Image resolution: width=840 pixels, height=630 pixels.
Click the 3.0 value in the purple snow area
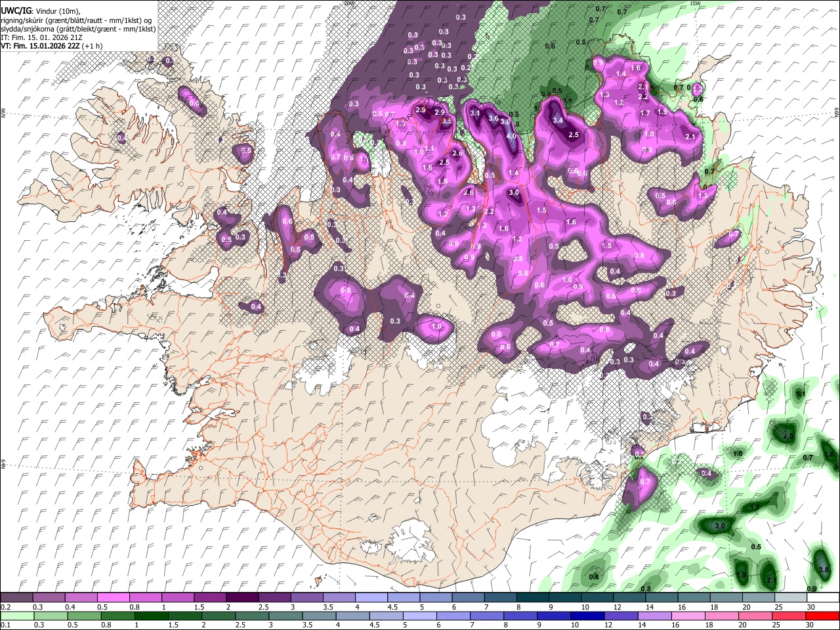pyautogui.click(x=514, y=193)
